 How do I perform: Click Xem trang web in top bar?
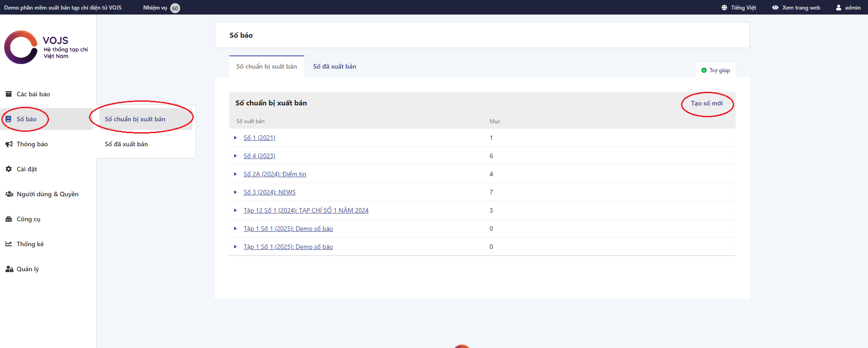coord(796,8)
